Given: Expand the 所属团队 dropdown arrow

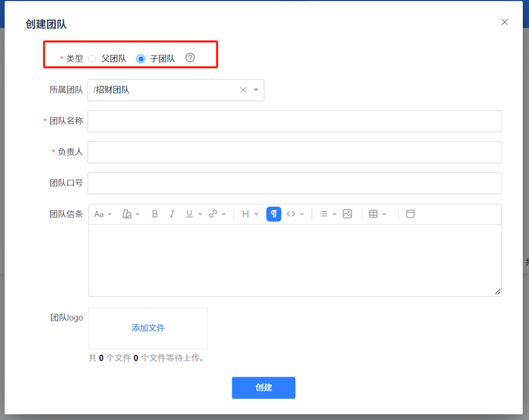Looking at the screenshot, I should coord(256,90).
